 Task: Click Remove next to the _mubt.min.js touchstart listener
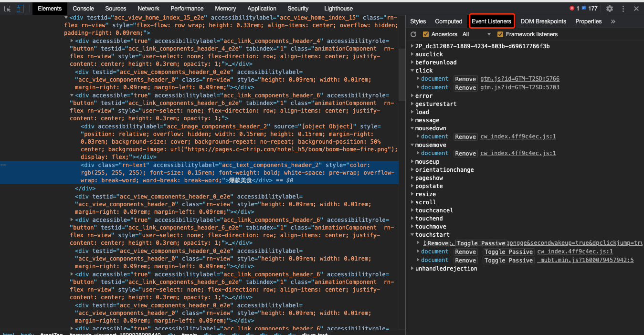(465, 260)
